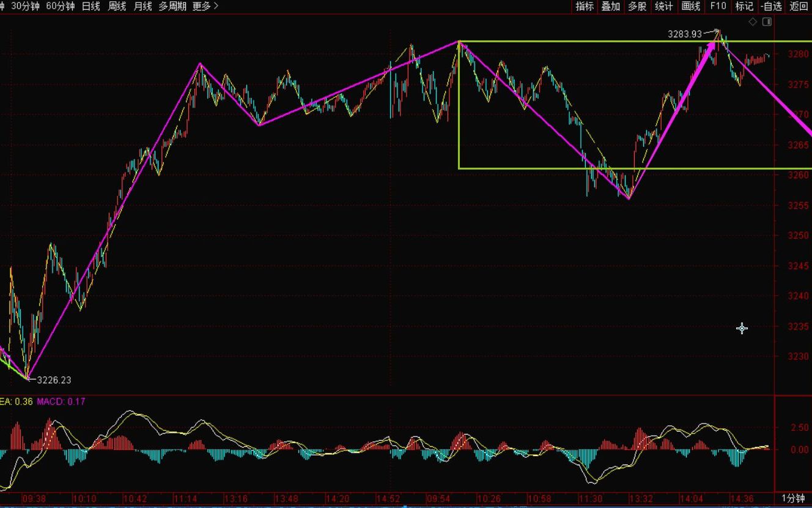Click the 叠加 overlay button

tap(611, 6)
